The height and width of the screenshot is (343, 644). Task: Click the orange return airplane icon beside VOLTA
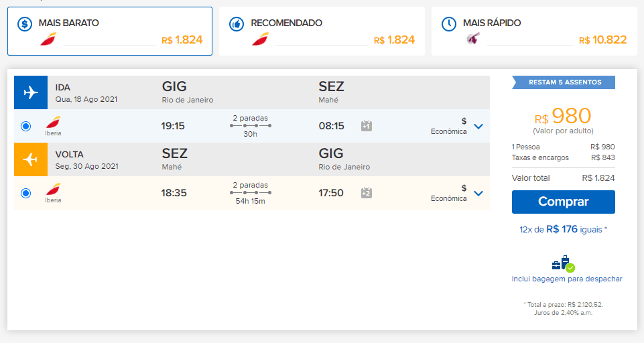pos(31,159)
